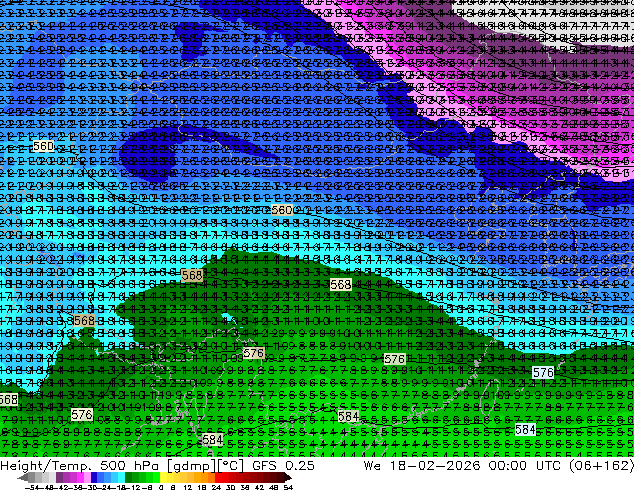Pick the bright red swatch in the temperature legend
This screenshot has width=634, height=490.
pos(218,478)
